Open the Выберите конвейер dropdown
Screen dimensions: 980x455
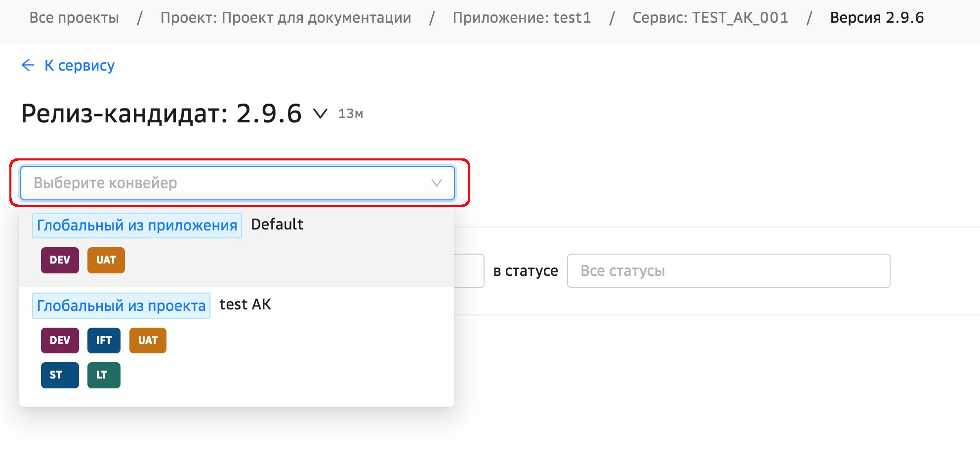(x=227, y=183)
